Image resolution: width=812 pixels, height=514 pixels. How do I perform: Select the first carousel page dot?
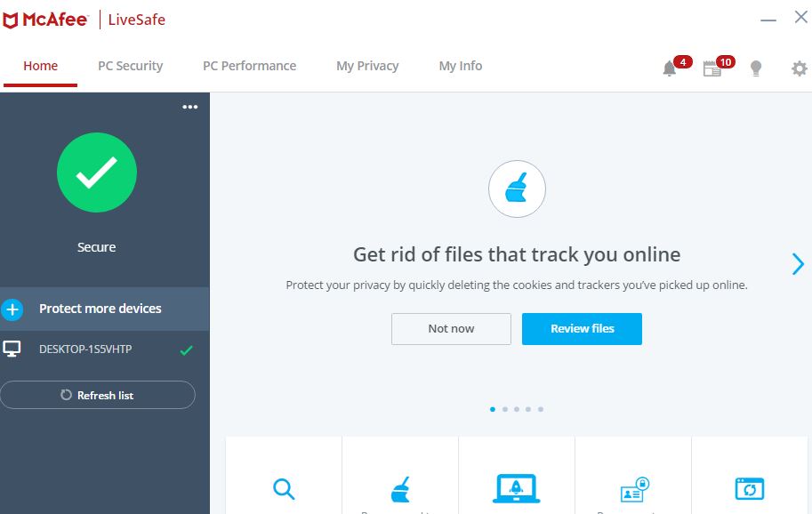click(x=493, y=409)
